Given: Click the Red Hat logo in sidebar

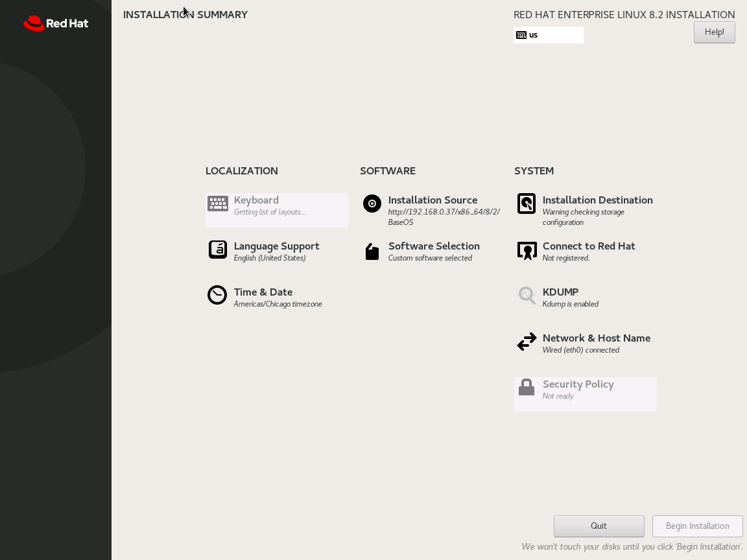Looking at the screenshot, I should tap(56, 23).
